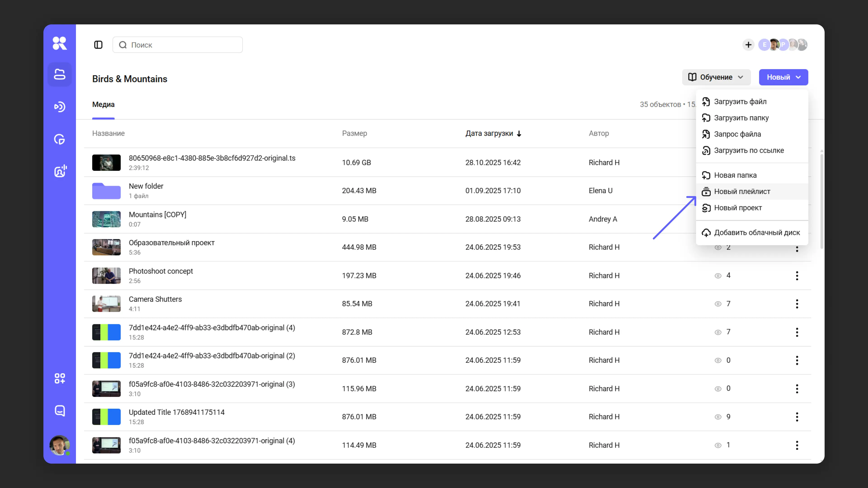
Task: Collapse the Новый dropdown button
Action: pos(783,77)
